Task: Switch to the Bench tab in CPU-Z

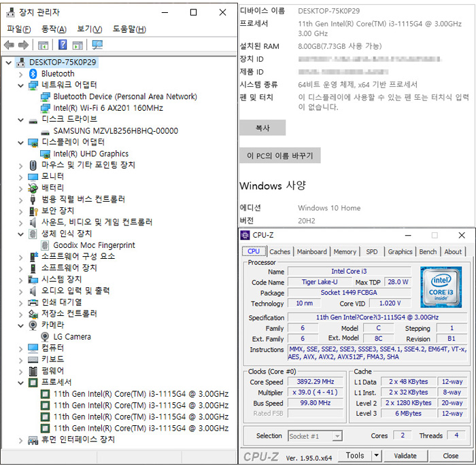Action: point(428,251)
